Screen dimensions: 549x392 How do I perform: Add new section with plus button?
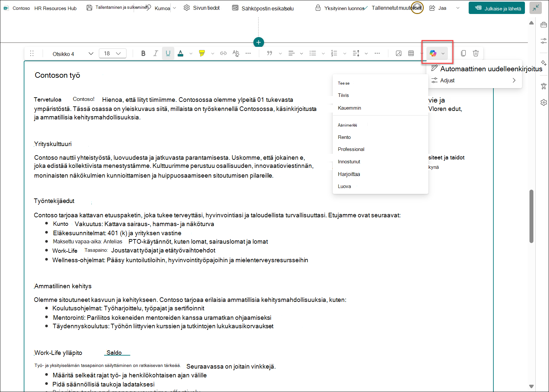pos(259,42)
